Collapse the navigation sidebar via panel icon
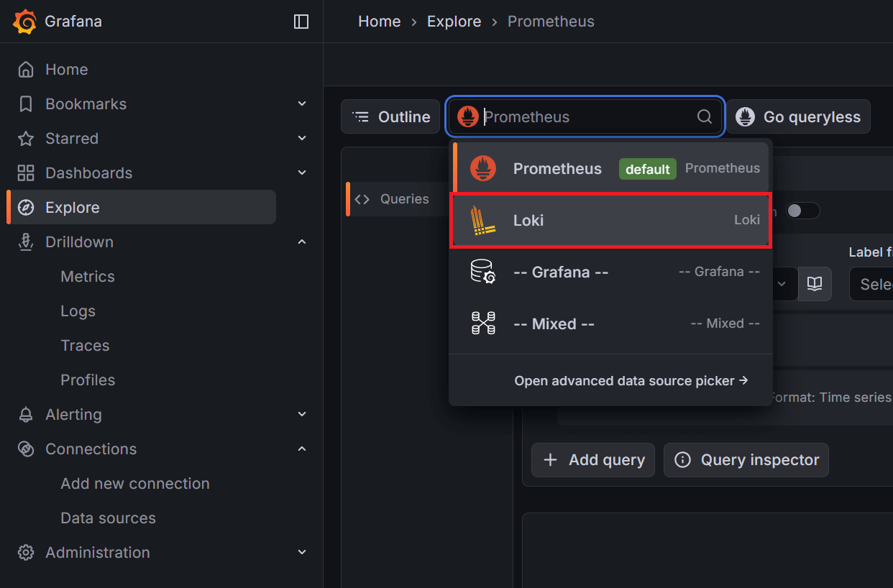This screenshot has height=588, width=893. click(x=301, y=22)
